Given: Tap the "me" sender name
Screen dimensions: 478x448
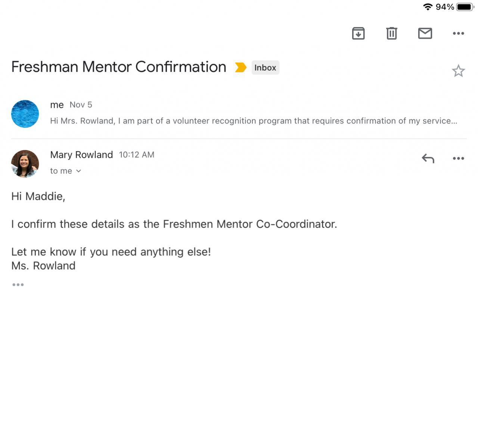Looking at the screenshot, I should point(57,105).
